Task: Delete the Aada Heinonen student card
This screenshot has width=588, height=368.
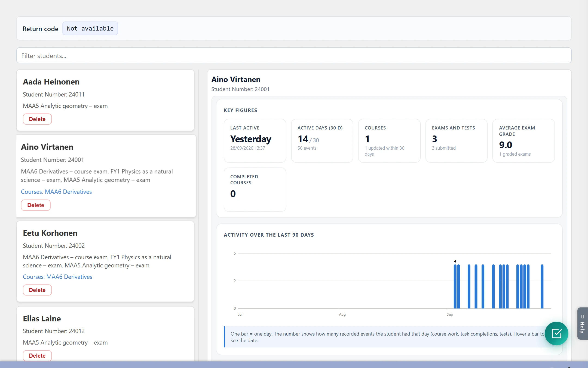Action: tap(37, 119)
